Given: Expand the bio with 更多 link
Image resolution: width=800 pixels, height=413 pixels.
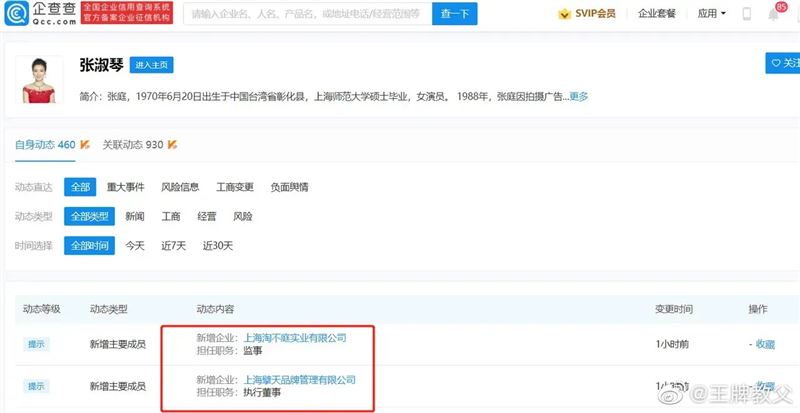Looking at the screenshot, I should (579, 96).
